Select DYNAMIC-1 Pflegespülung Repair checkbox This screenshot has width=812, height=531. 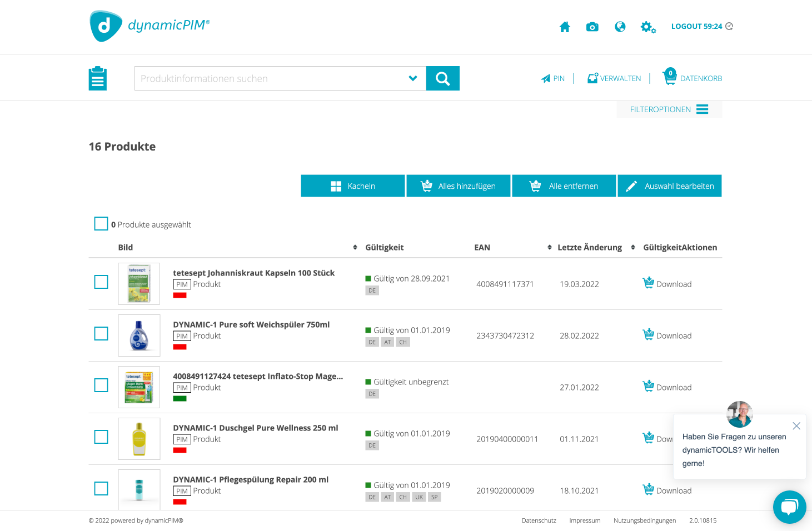(101, 489)
